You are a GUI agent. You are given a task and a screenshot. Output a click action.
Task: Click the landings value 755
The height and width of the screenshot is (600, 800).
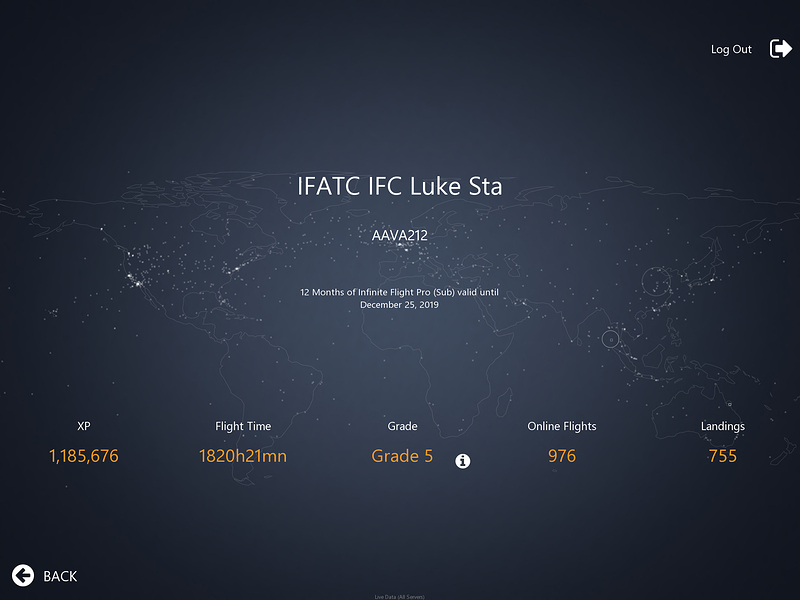pos(722,456)
